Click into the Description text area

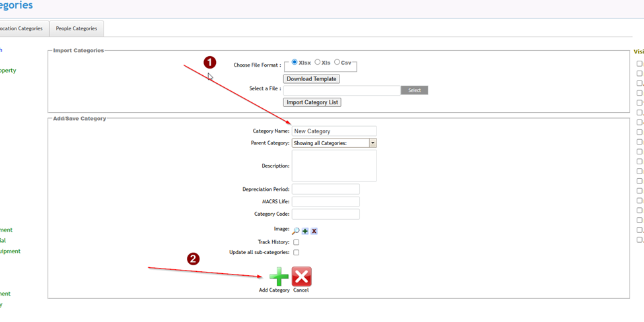click(334, 166)
